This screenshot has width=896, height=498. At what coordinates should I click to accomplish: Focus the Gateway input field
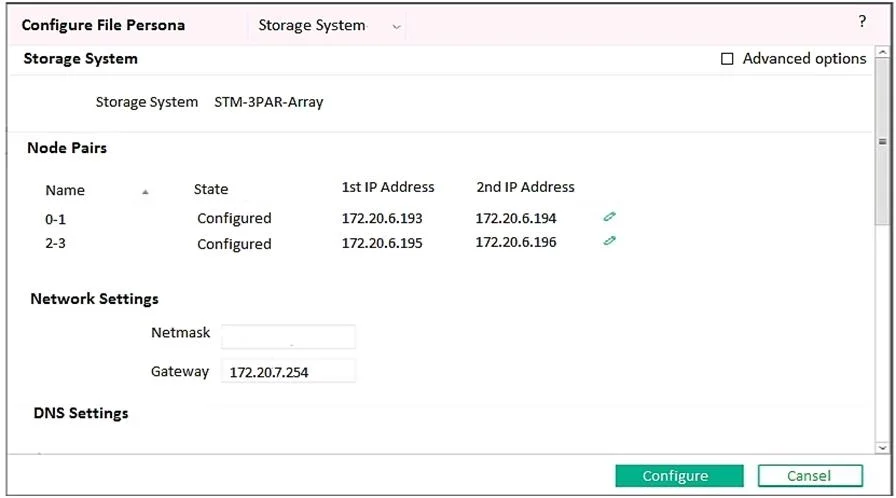click(x=288, y=371)
